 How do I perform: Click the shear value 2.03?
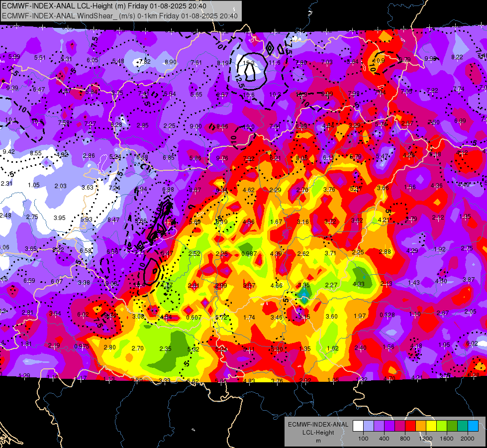[61, 186]
